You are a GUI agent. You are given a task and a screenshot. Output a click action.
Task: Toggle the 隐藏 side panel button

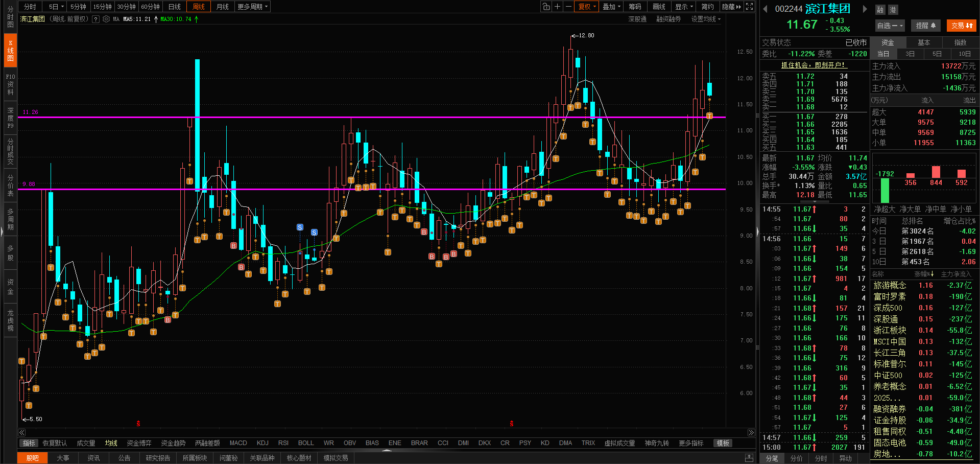point(731,7)
